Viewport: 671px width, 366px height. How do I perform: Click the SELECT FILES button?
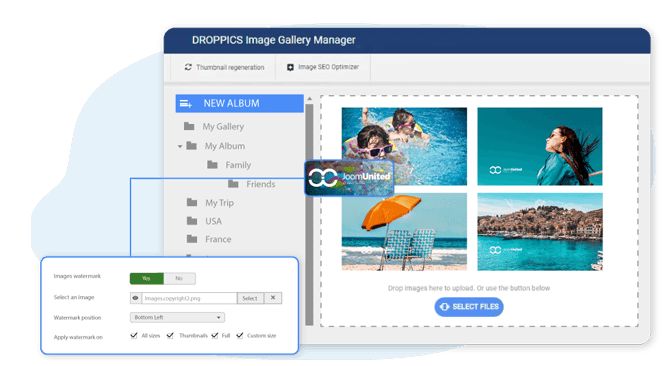[x=469, y=307]
